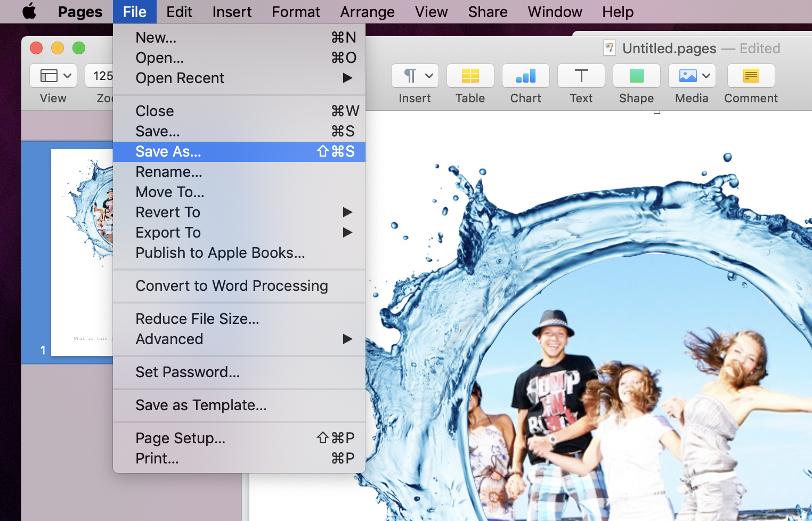This screenshot has width=812, height=521.
Task: Close the Pages document window
Action: pyautogui.click(x=36, y=48)
